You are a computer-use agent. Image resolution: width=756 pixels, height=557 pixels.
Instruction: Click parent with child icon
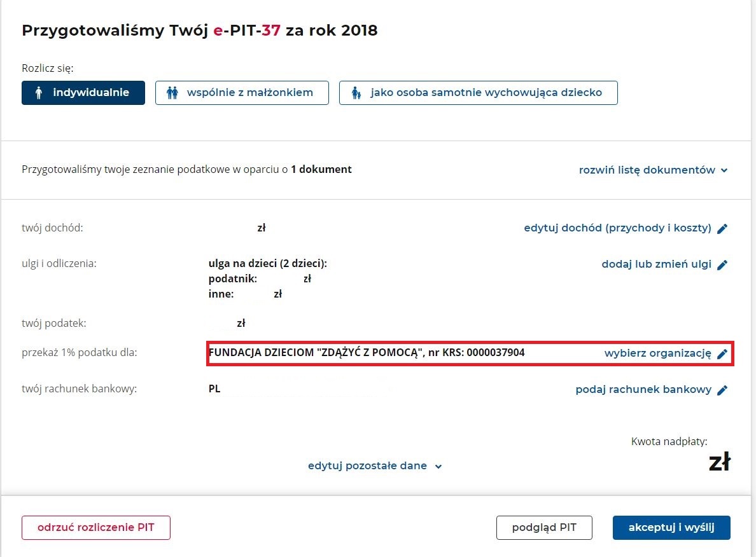click(356, 93)
